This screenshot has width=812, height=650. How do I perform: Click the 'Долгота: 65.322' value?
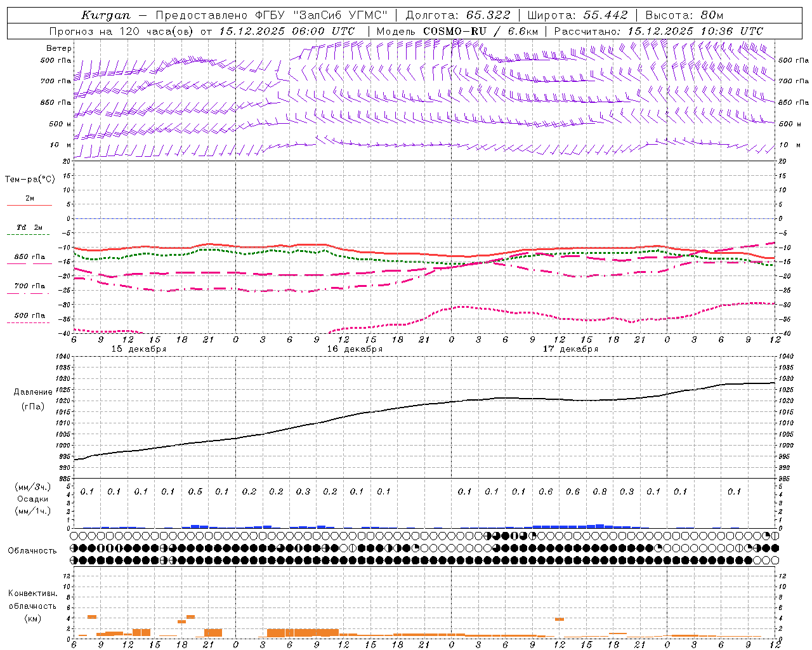457,15
